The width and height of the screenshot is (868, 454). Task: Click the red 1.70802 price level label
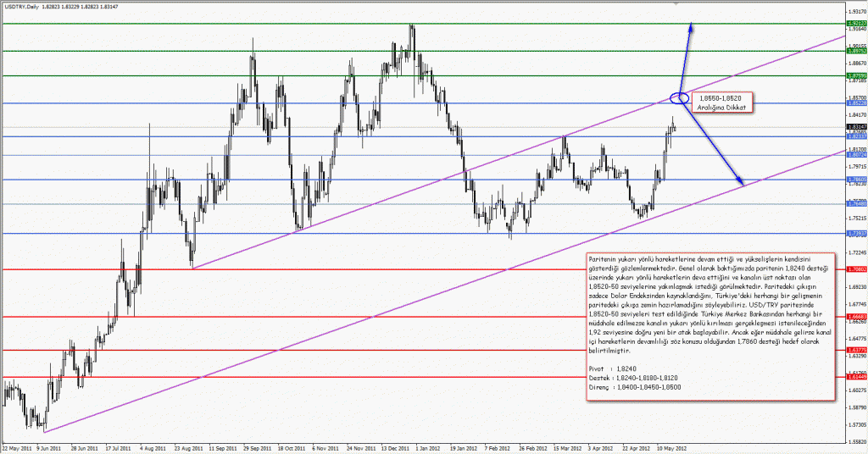point(856,269)
